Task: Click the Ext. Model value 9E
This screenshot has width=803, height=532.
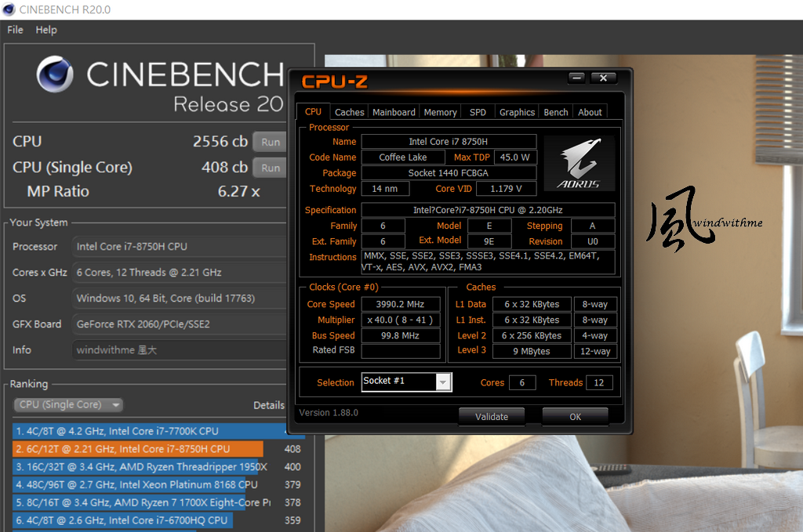Action: [489, 241]
